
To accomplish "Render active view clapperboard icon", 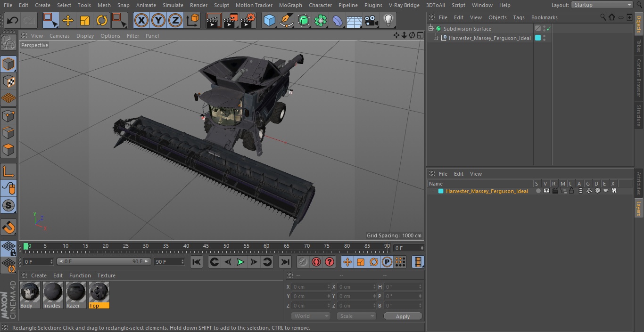I will point(214,20).
